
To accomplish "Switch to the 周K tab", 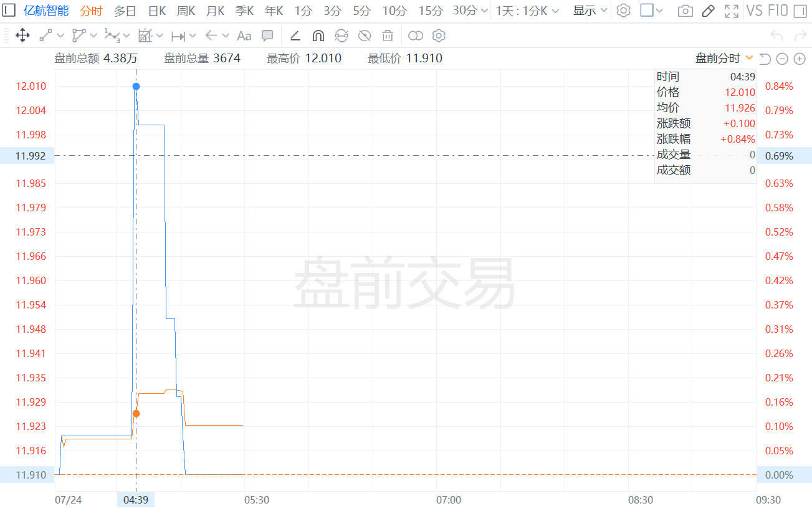I will click(x=186, y=11).
